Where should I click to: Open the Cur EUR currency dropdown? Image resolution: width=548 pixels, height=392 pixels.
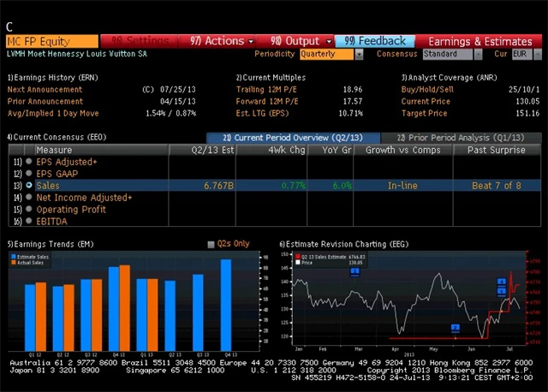521,54
